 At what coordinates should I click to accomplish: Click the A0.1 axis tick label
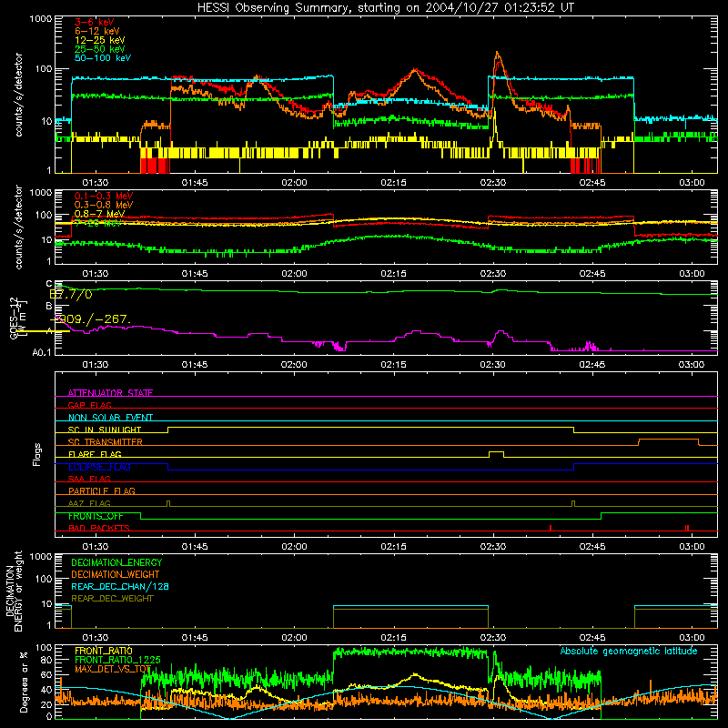pyautogui.click(x=41, y=353)
